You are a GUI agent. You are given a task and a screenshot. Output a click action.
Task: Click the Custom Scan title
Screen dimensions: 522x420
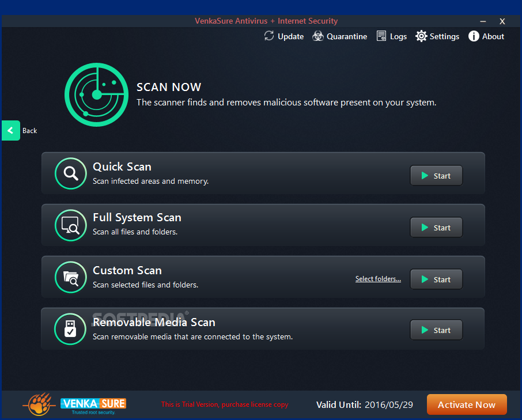click(127, 271)
